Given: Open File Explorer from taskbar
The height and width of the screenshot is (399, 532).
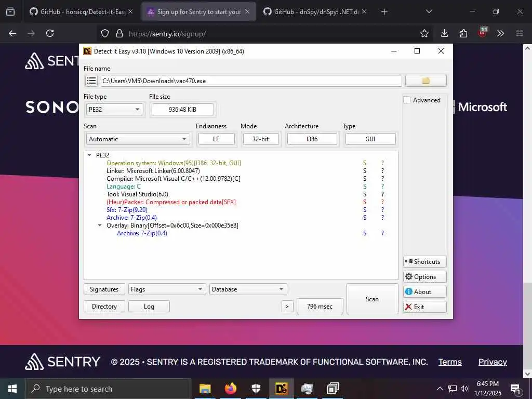Looking at the screenshot, I should pyautogui.click(x=205, y=389).
